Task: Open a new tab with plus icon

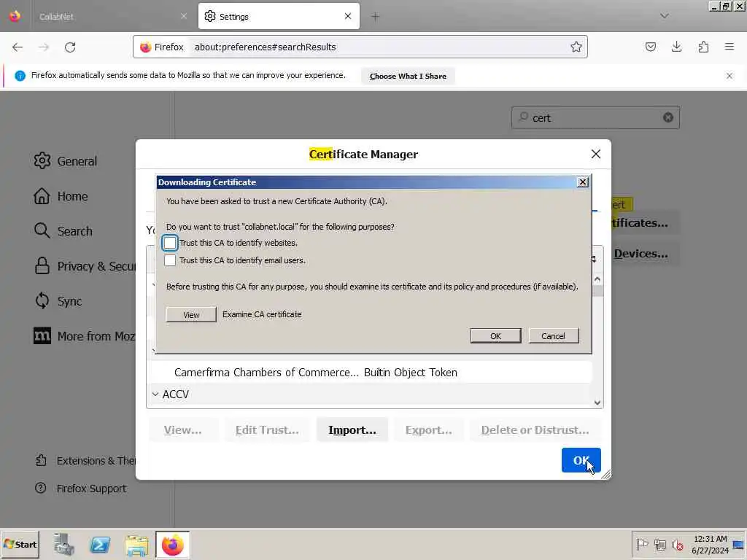Action: [376, 17]
